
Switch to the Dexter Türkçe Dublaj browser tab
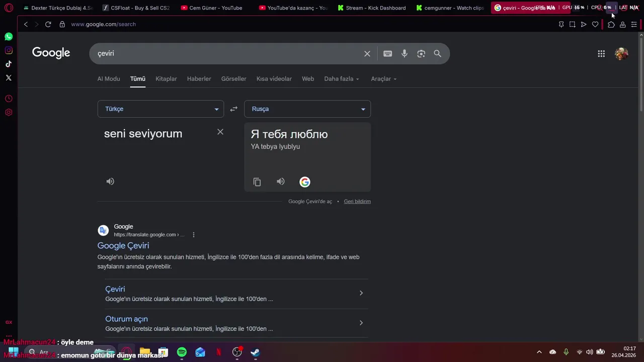pos(58,8)
